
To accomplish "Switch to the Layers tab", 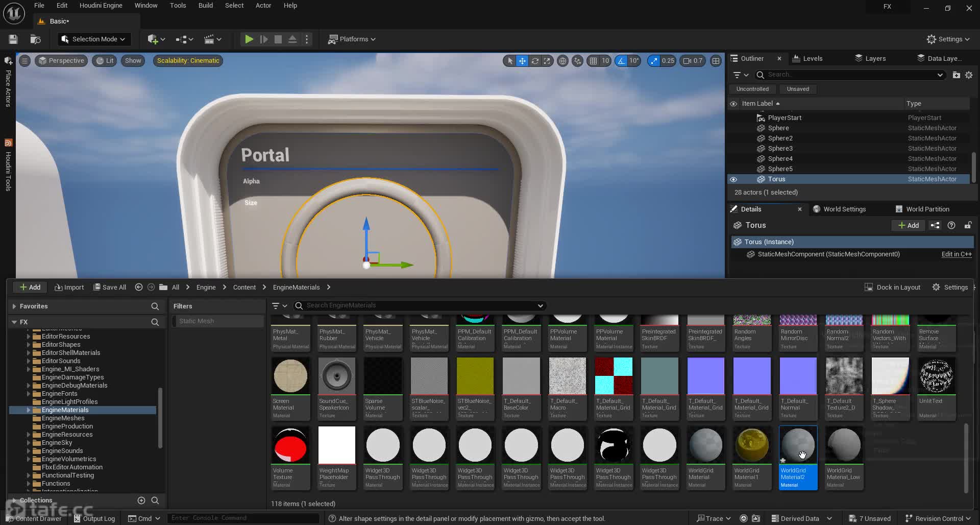I will point(870,59).
